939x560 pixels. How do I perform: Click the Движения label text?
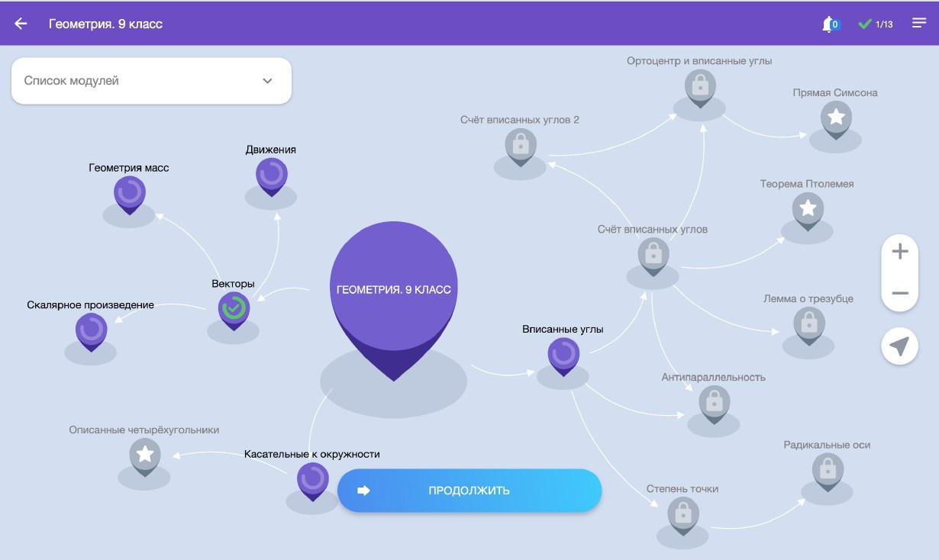(271, 150)
